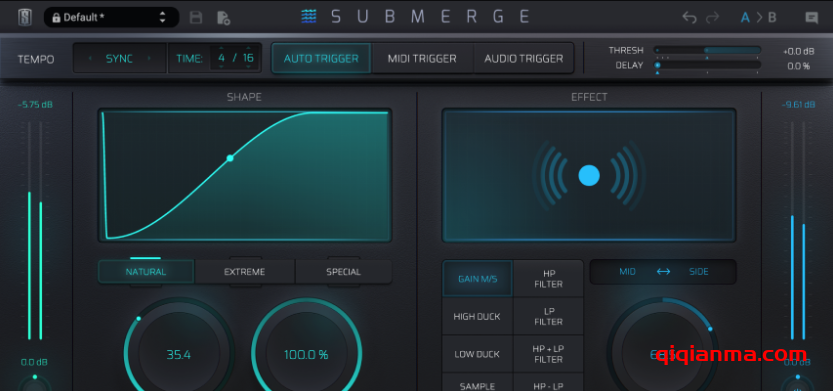Save the current preset with the floppy icon
This screenshot has width=833, height=391.
click(x=196, y=18)
